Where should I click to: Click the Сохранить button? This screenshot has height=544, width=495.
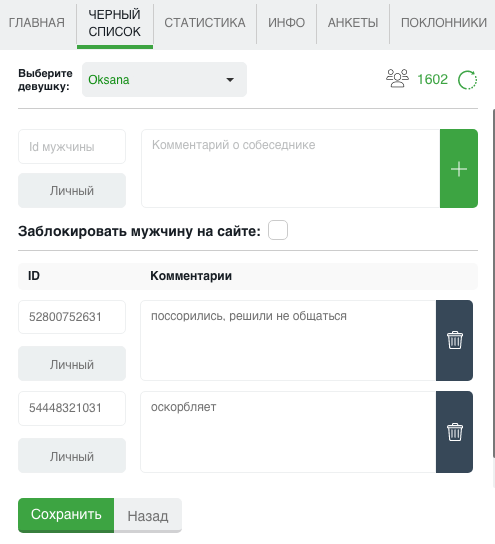pos(66,515)
